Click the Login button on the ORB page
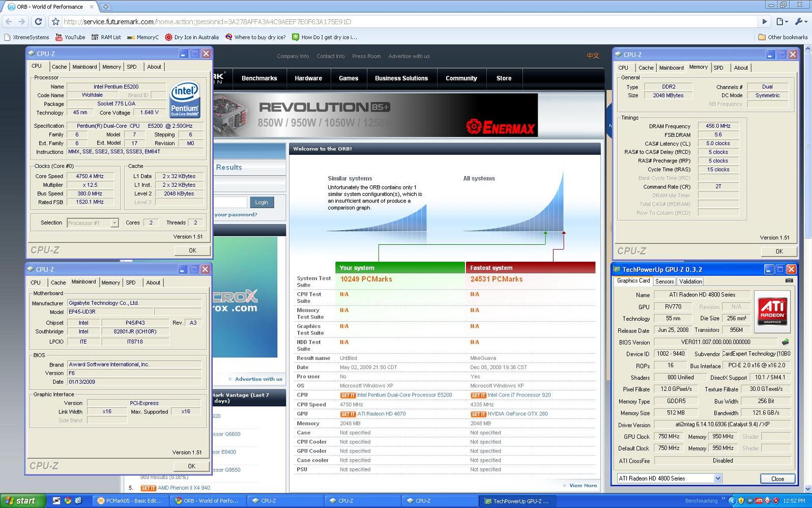Viewport: 812px width, 508px height. tap(262, 202)
